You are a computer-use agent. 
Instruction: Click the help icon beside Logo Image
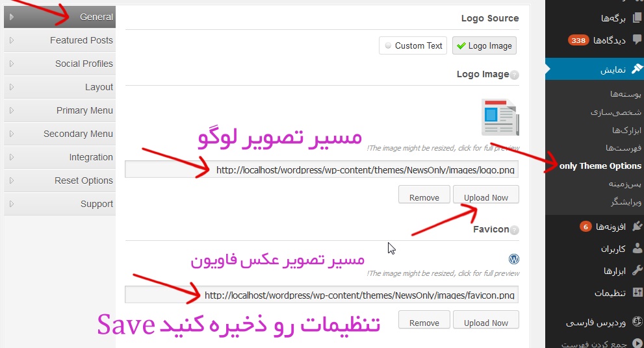coord(515,75)
